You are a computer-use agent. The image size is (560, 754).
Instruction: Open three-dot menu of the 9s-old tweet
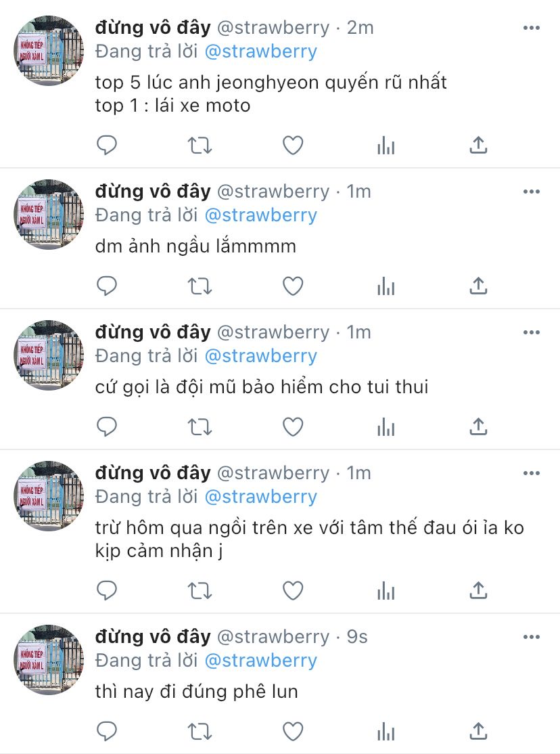click(531, 637)
